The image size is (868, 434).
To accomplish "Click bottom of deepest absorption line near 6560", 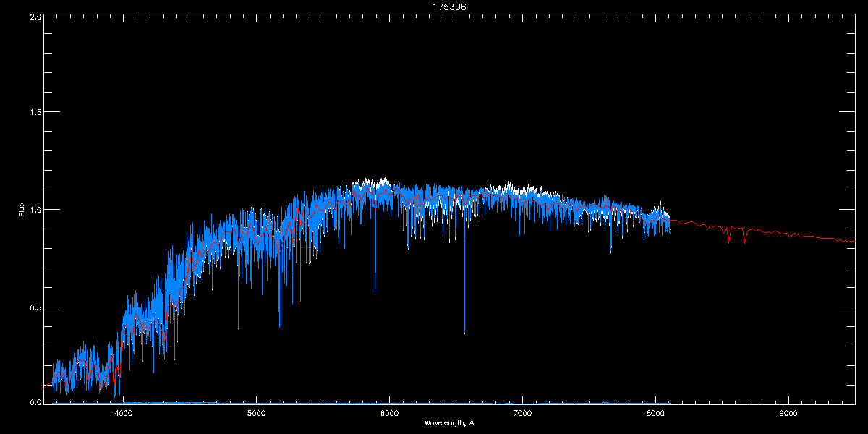I will point(464,333).
